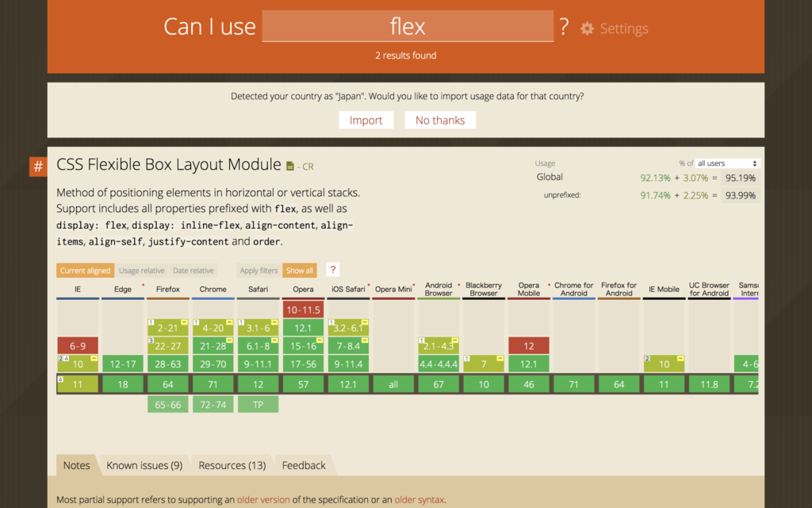Switch to Date relative view

pos(193,271)
